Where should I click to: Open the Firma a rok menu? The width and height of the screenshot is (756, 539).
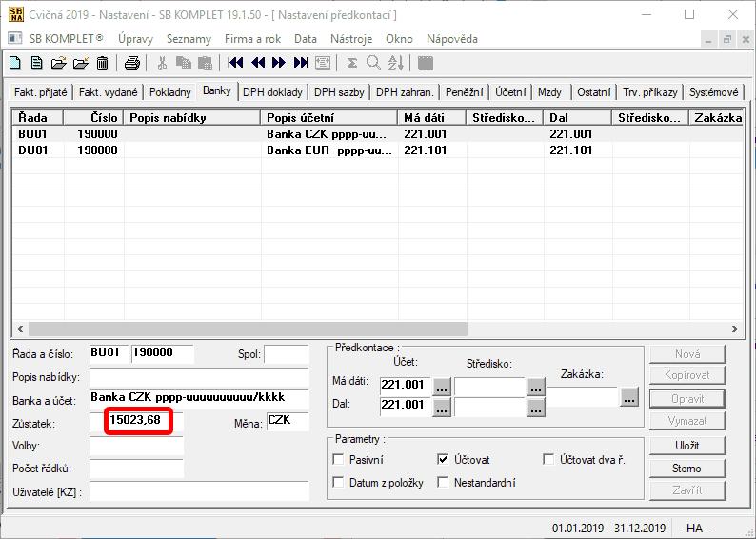point(252,39)
